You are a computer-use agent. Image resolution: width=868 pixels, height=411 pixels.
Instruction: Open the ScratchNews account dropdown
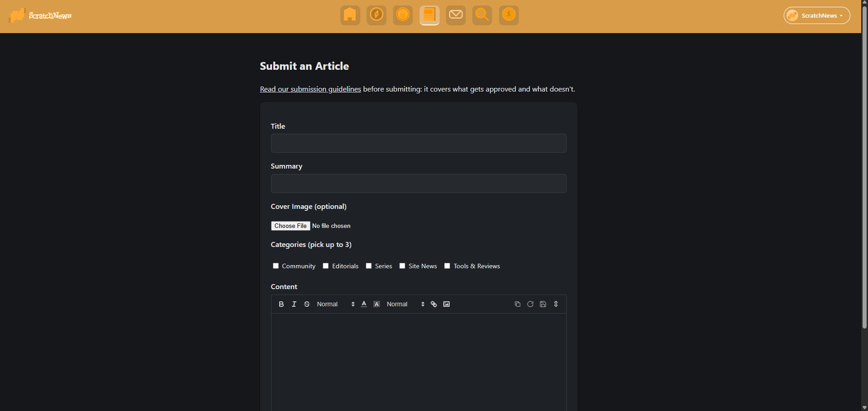(x=817, y=15)
